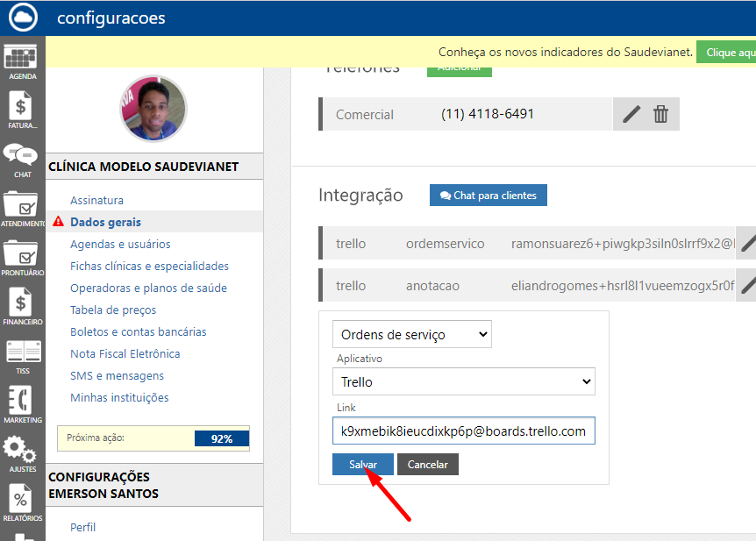Open the Perfil link
756x541 pixels.
tap(83, 527)
